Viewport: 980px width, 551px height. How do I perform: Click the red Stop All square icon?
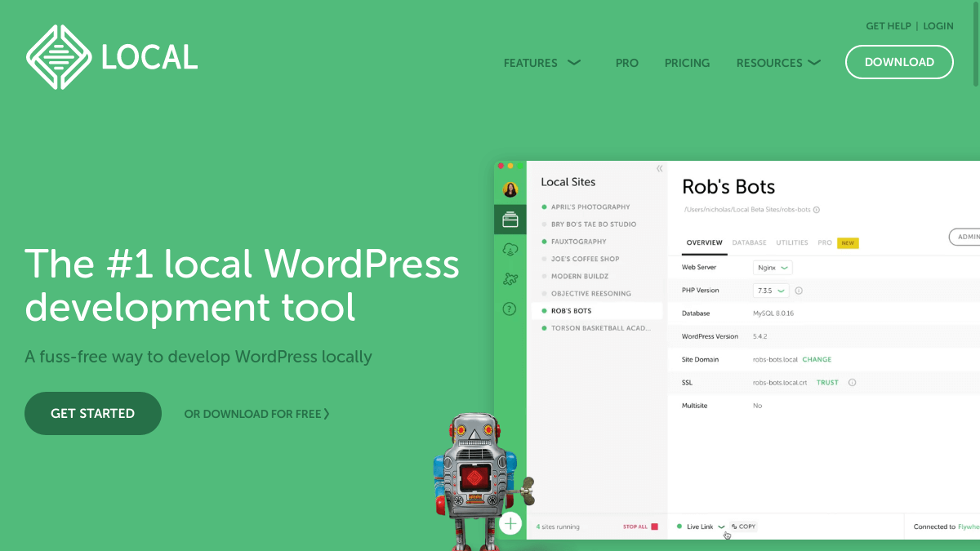655,527
